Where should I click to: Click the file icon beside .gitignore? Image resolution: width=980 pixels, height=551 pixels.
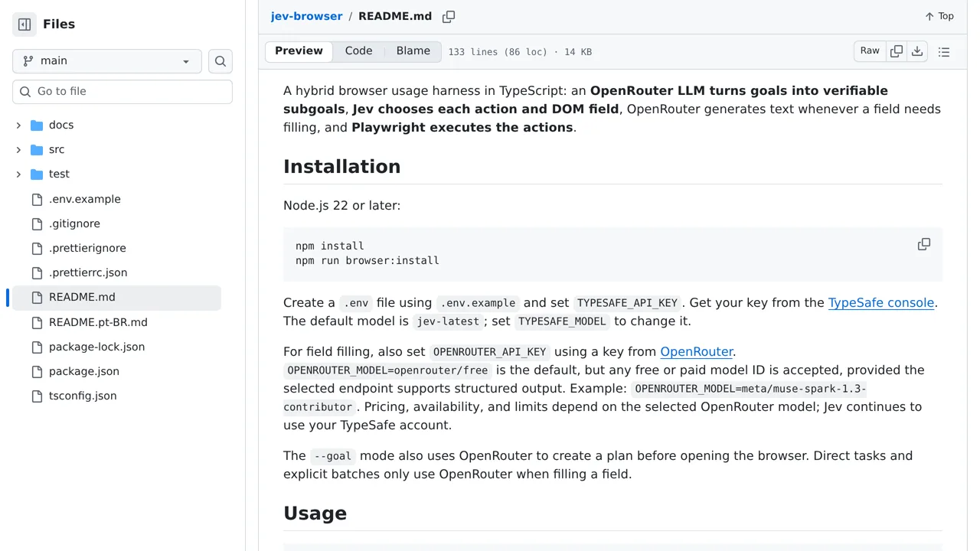pos(37,223)
